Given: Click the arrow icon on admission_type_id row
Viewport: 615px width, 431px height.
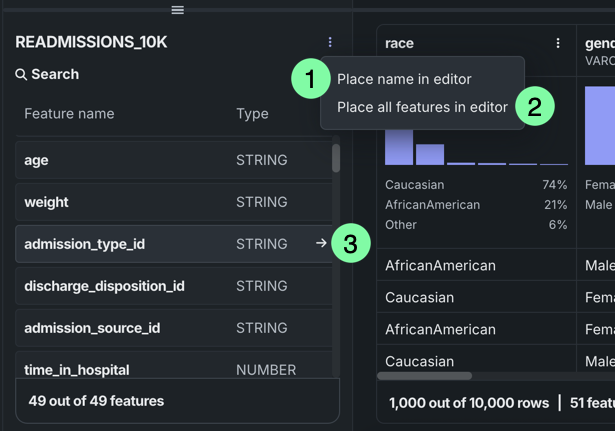Looking at the screenshot, I should (321, 243).
